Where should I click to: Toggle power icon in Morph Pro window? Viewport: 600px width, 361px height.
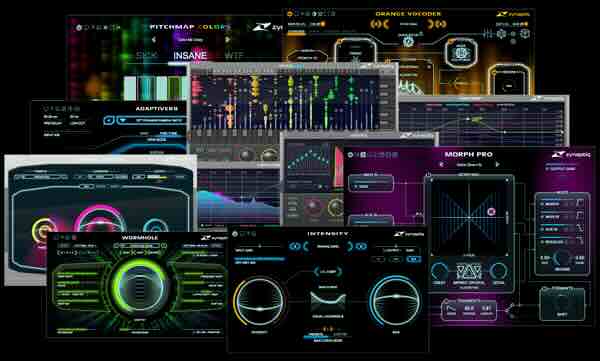click(x=350, y=155)
